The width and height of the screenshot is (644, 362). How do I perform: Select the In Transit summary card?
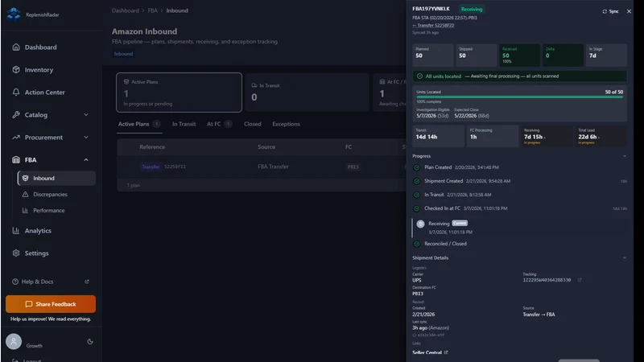click(308, 93)
